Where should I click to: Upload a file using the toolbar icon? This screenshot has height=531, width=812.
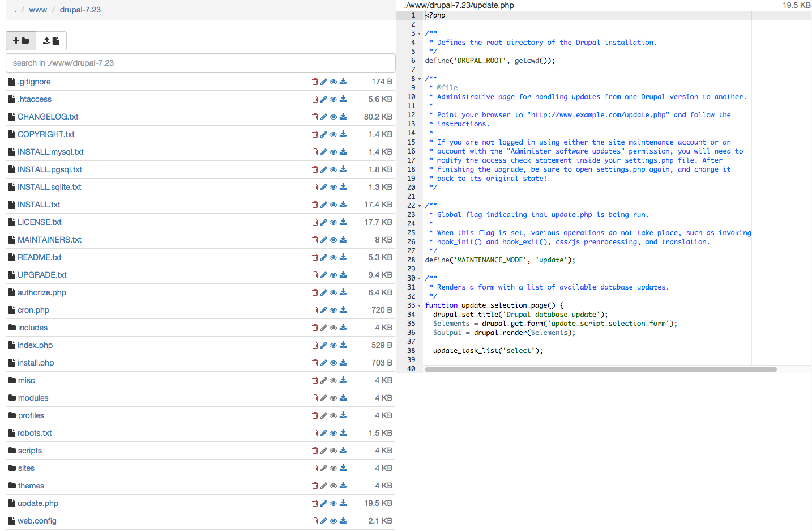click(x=51, y=40)
